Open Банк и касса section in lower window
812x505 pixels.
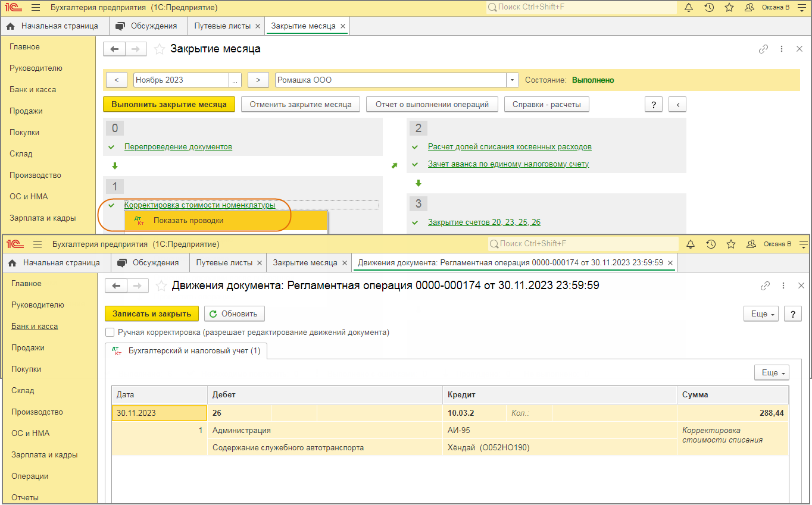click(x=35, y=326)
